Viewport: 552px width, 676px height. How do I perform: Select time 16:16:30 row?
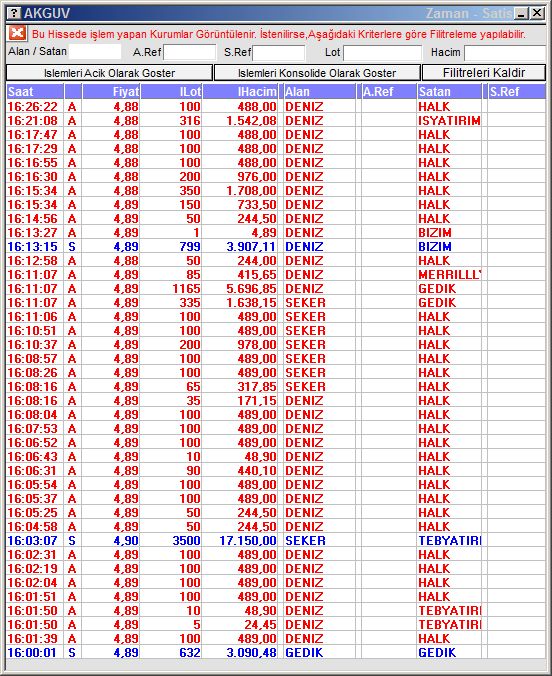[32, 177]
